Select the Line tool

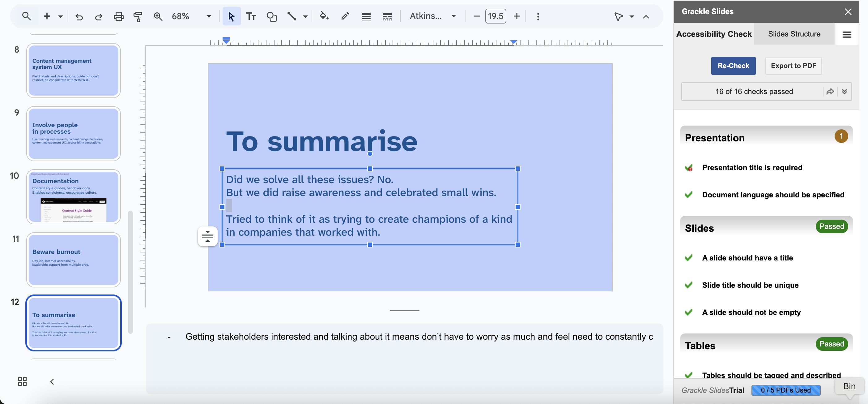(291, 16)
